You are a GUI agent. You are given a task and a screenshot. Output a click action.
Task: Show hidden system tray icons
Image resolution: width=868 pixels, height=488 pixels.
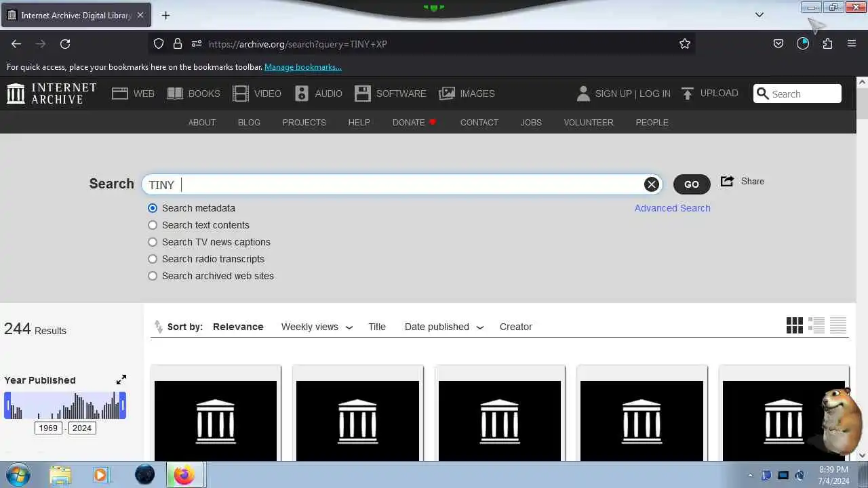click(x=750, y=475)
